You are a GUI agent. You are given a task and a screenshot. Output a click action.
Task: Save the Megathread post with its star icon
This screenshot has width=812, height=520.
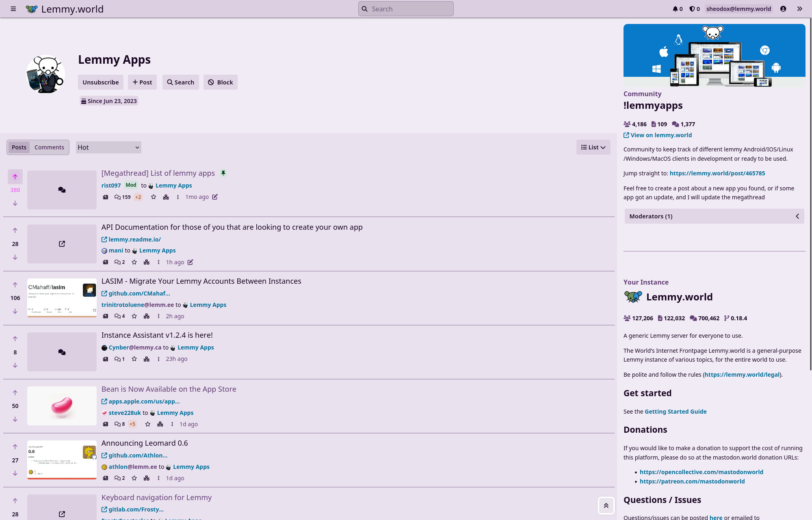[154, 197]
